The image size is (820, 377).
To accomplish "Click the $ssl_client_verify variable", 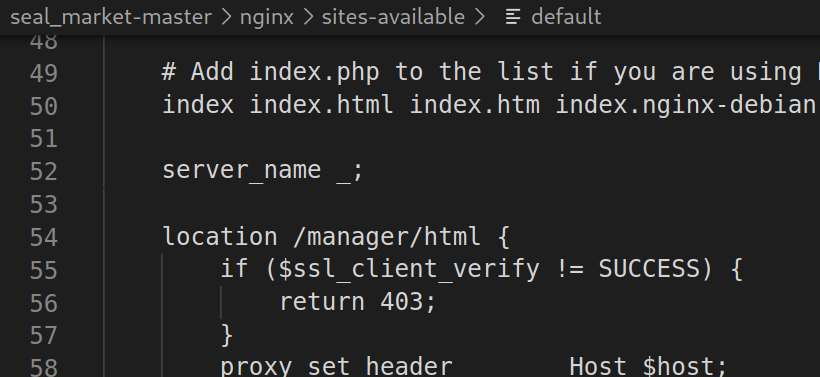I will click(409, 270).
